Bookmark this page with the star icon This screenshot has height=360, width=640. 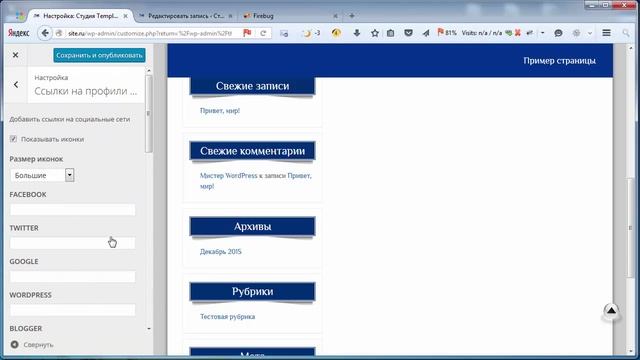[375, 33]
